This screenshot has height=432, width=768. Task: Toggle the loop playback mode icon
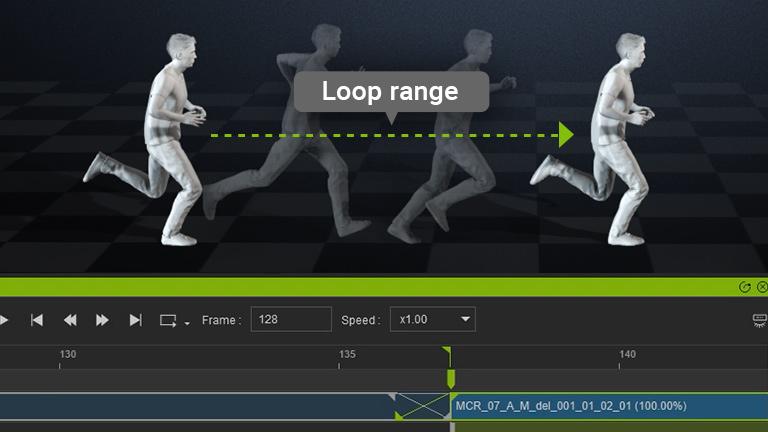tap(167, 320)
